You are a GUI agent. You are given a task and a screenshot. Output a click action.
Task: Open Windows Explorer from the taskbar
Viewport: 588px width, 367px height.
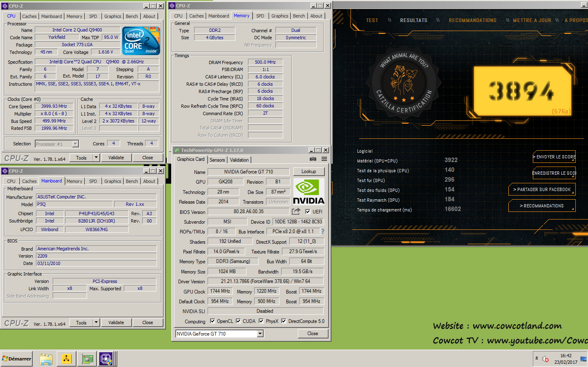[x=46, y=359]
